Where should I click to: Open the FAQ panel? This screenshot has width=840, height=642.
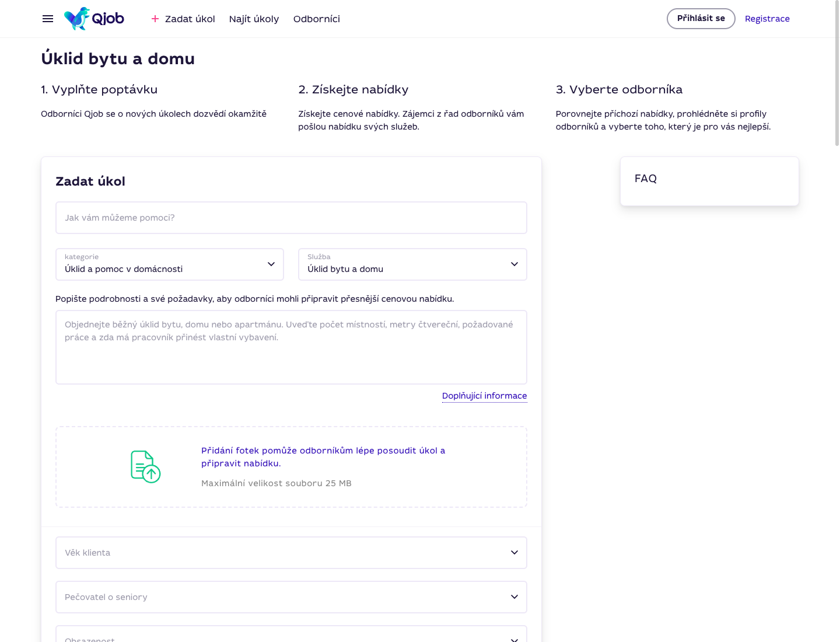click(x=709, y=181)
